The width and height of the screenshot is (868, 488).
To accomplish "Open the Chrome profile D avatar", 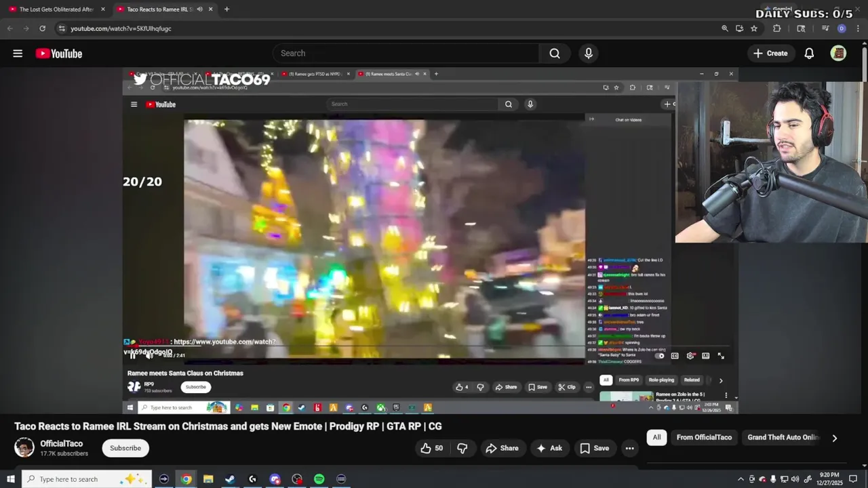I will point(842,28).
